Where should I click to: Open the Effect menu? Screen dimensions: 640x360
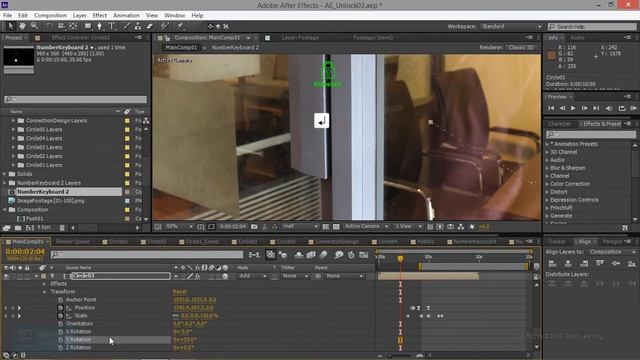tap(100, 16)
